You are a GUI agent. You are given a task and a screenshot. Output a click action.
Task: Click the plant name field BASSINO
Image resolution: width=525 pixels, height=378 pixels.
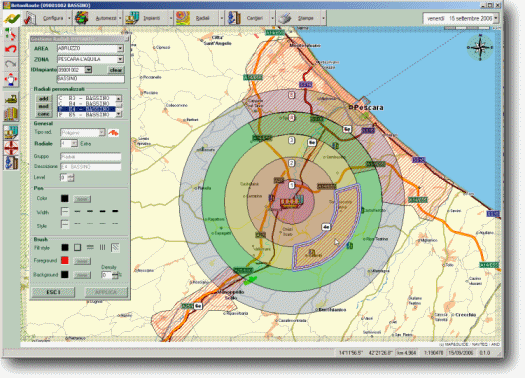pos(90,79)
